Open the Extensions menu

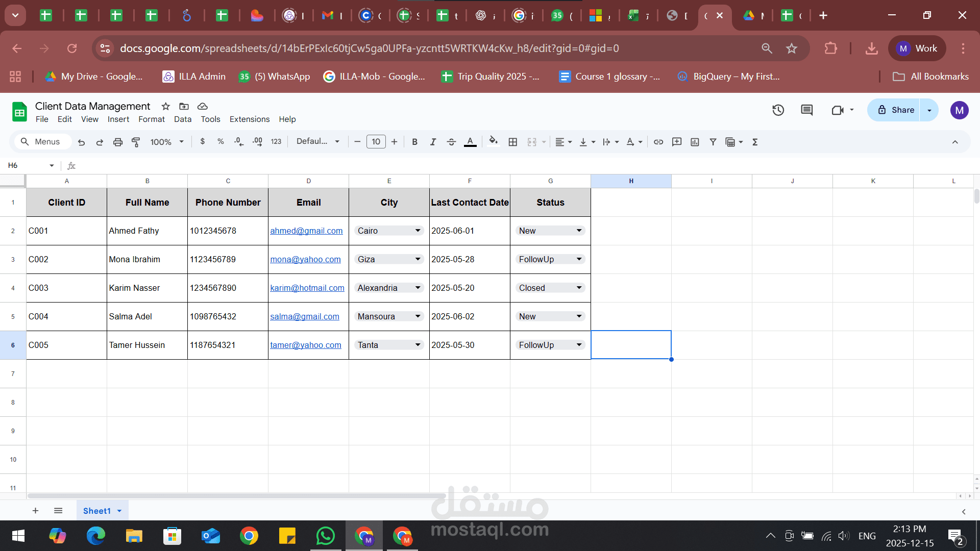pos(249,119)
